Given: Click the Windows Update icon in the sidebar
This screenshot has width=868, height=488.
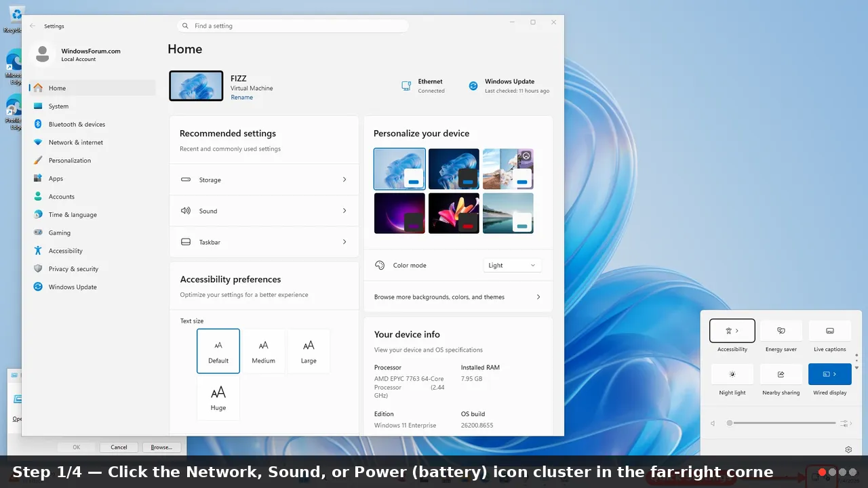Looking at the screenshot, I should pyautogui.click(x=38, y=287).
